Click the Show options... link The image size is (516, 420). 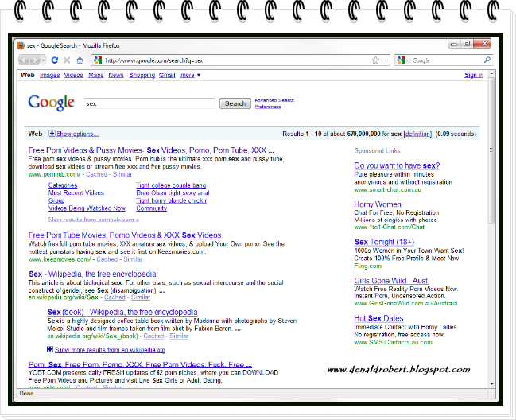click(78, 134)
